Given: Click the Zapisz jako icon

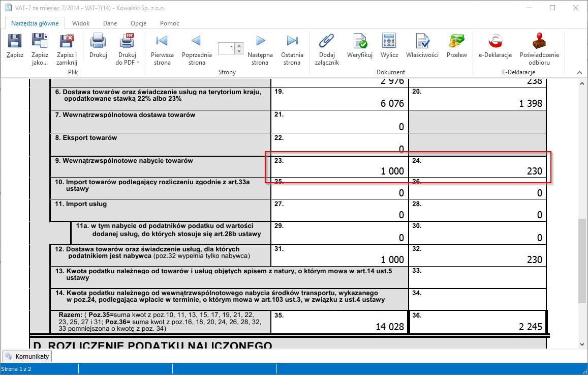Looking at the screenshot, I should click(x=40, y=42).
